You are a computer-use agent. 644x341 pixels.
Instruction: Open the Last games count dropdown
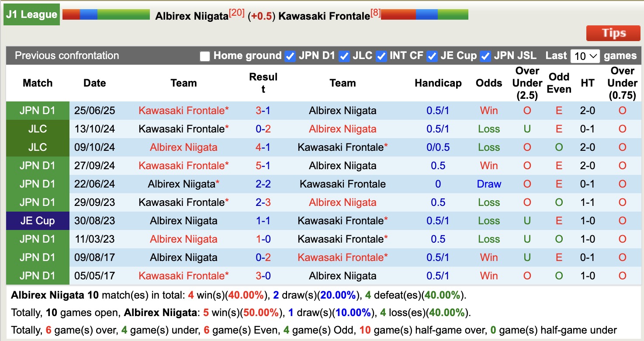coord(585,56)
